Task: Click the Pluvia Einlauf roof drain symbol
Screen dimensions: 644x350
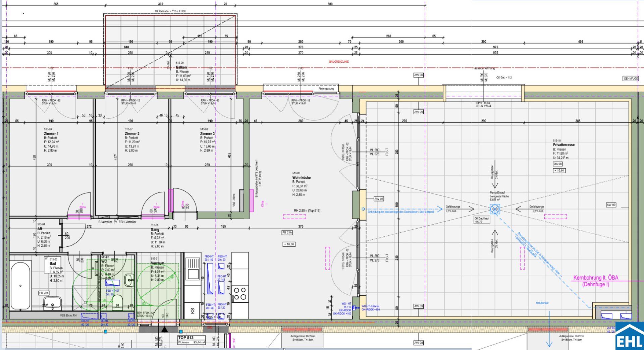Action: pos(495,209)
